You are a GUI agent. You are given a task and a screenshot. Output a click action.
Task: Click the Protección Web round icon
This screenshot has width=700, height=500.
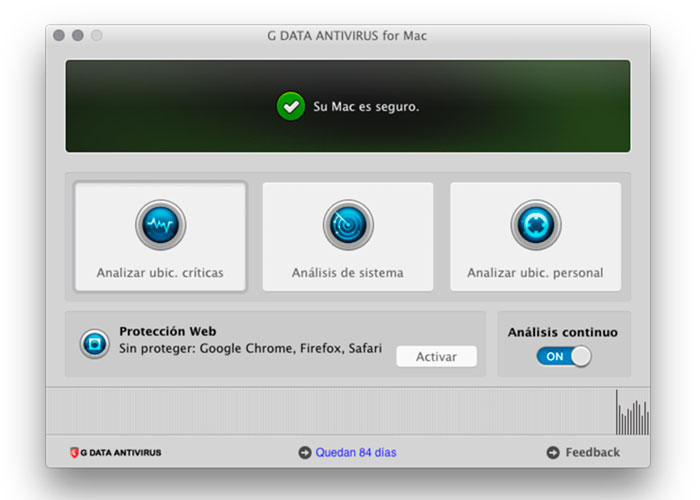pos(95,344)
